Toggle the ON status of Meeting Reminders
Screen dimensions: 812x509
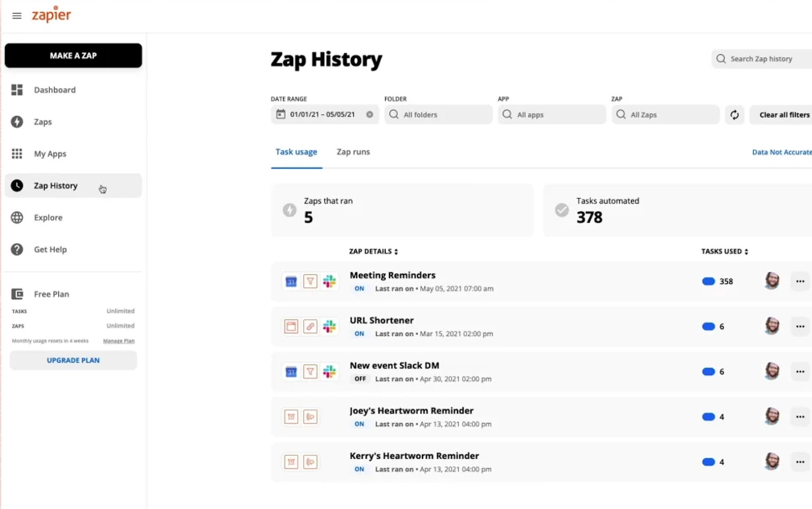(x=359, y=289)
